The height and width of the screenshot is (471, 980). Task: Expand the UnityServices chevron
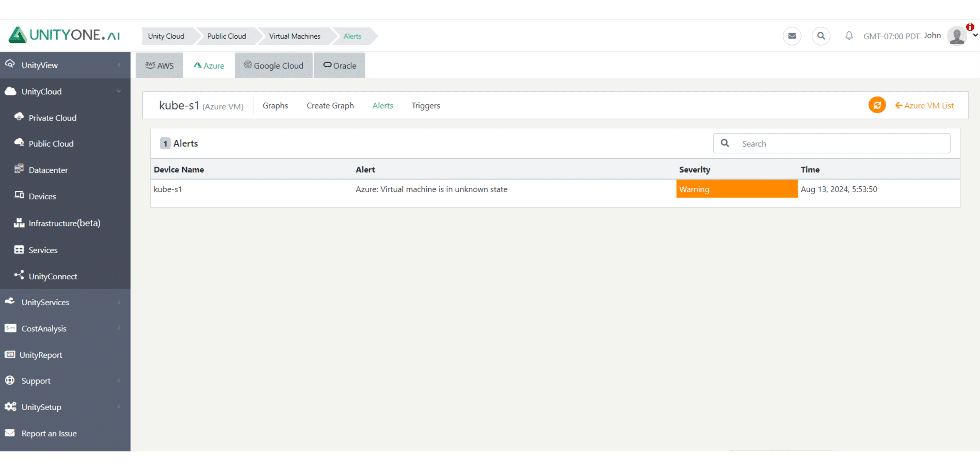point(119,302)
